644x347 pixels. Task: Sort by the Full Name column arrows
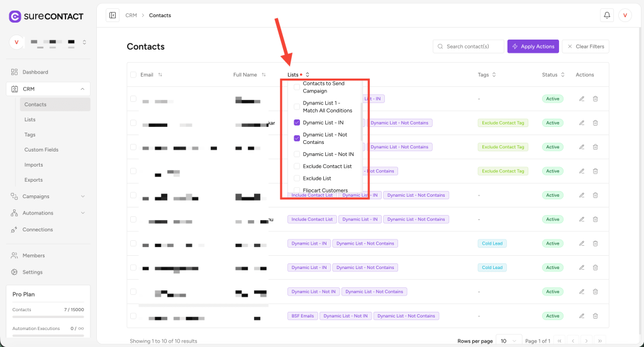click(263, 75)
